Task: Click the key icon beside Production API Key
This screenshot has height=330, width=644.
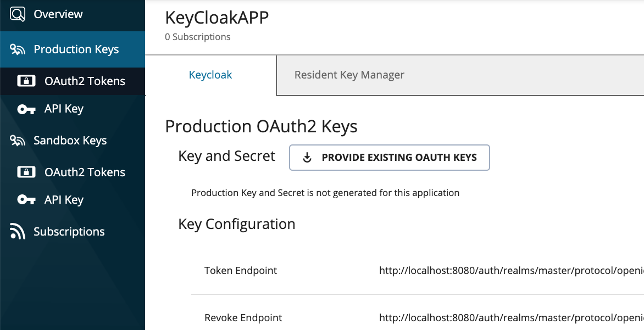Action: 26,108
